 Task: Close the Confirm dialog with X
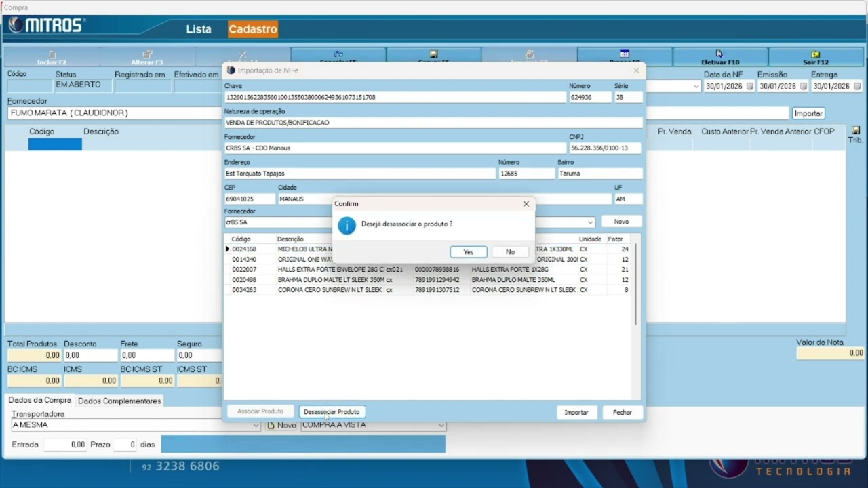click(x=526, y=203)
